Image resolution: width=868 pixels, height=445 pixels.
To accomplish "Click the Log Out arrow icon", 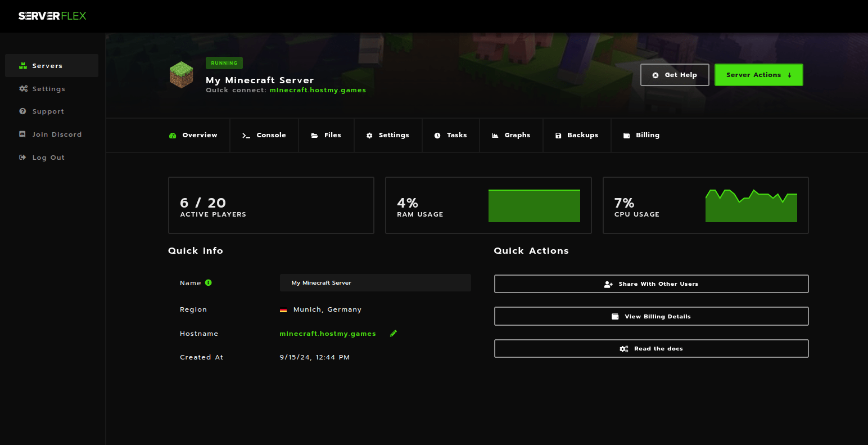I will pos(22,158).
